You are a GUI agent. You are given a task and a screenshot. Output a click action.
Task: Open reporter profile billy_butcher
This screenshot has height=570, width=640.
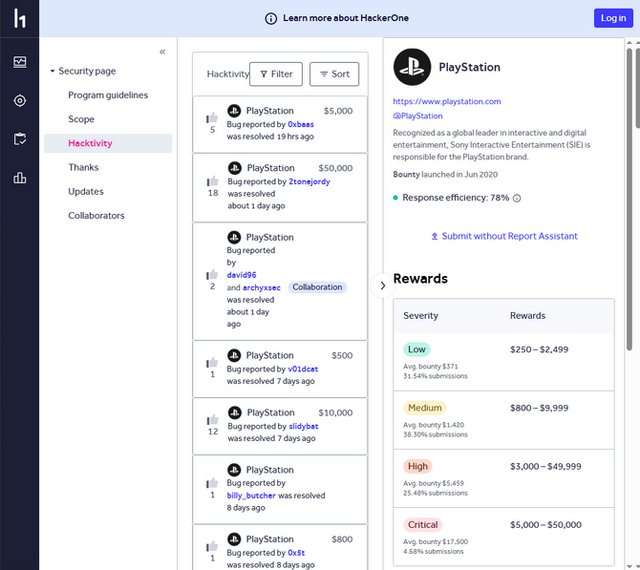[x=251, y=495]
